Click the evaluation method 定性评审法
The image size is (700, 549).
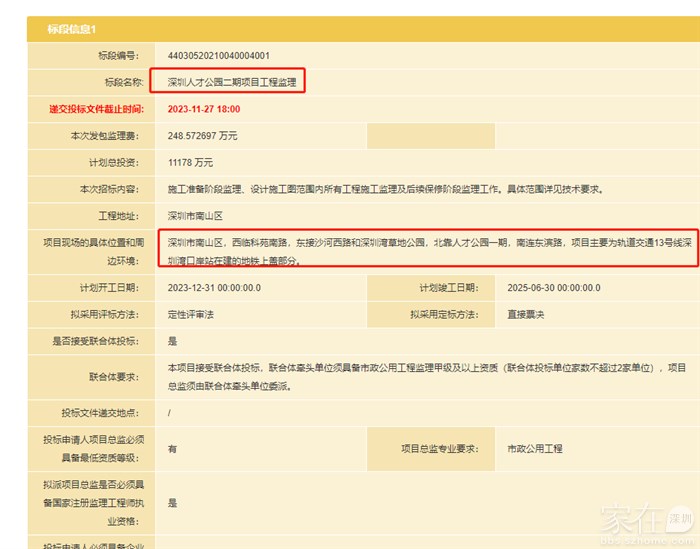point(191,314)
